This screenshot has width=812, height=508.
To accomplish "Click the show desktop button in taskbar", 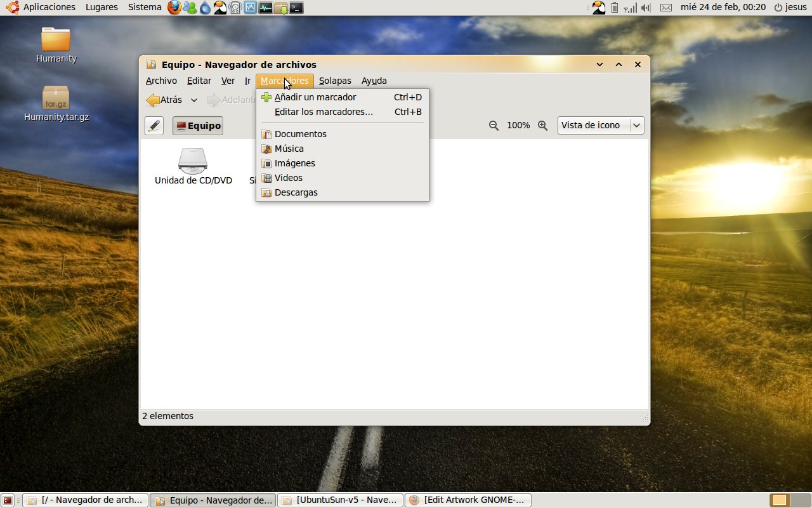I will point(8,500).
